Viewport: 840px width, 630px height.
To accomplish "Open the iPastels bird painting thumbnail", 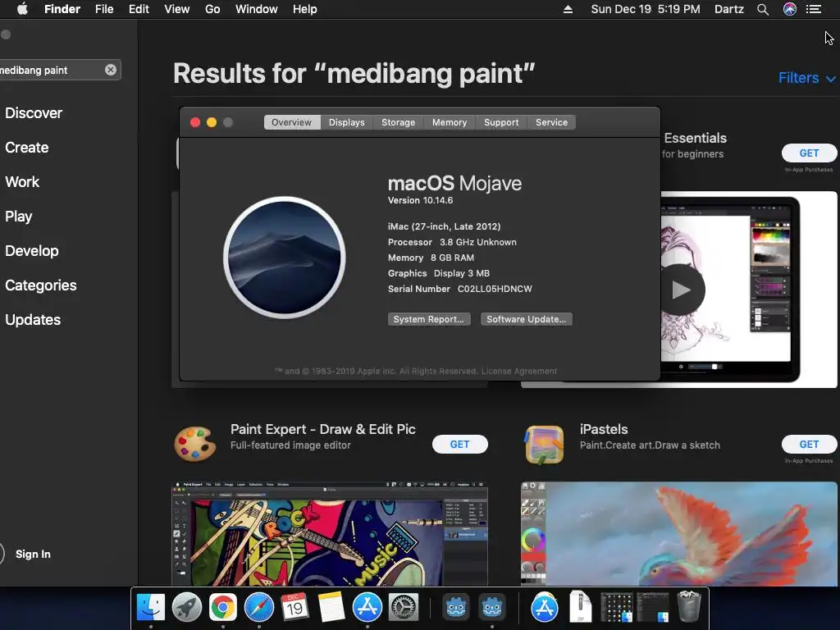I will pos(678,534).
